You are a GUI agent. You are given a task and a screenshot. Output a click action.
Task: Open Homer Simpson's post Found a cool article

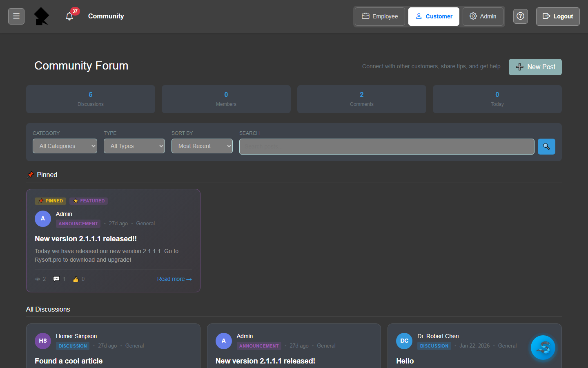pos(69,361)
